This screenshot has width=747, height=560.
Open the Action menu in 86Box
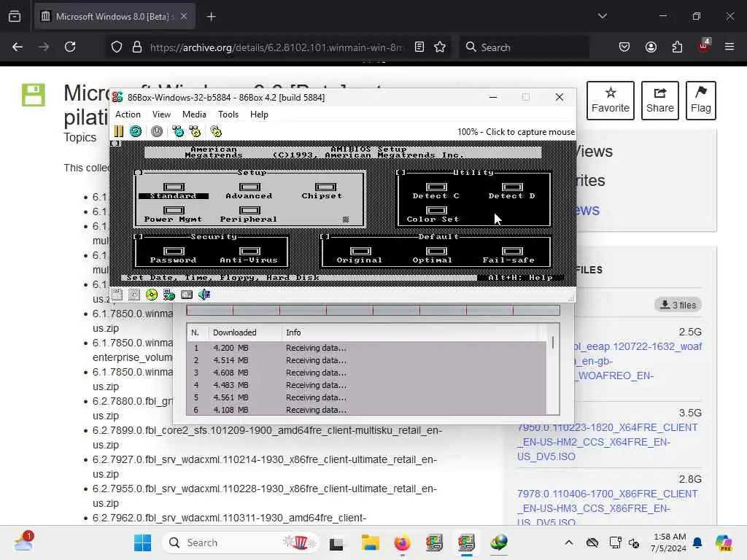point(128,114)
